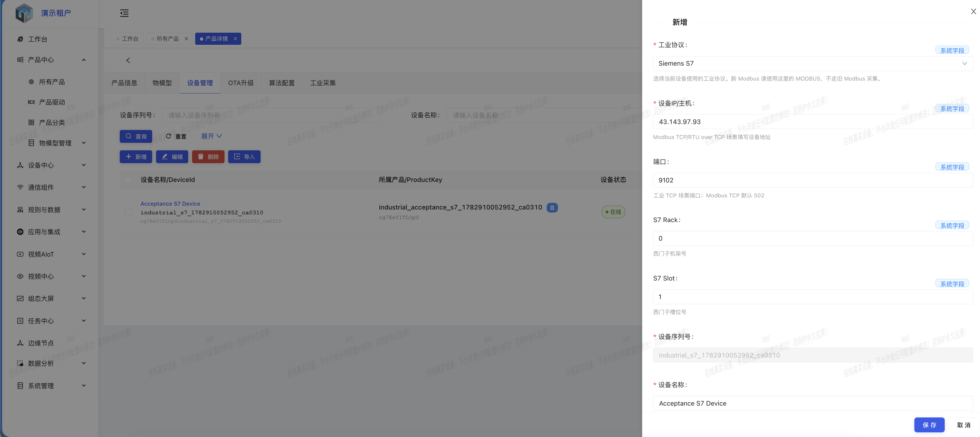The width and height of the screenshot is (980, 437).
Task: Click the 物模型管理 sidebar icon
Action: pyautogui.click(x=31, y=143)
